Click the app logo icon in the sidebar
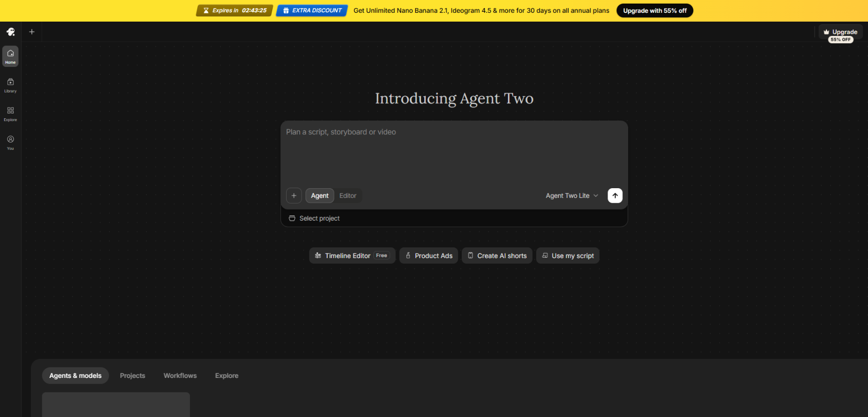 point(10,32)
